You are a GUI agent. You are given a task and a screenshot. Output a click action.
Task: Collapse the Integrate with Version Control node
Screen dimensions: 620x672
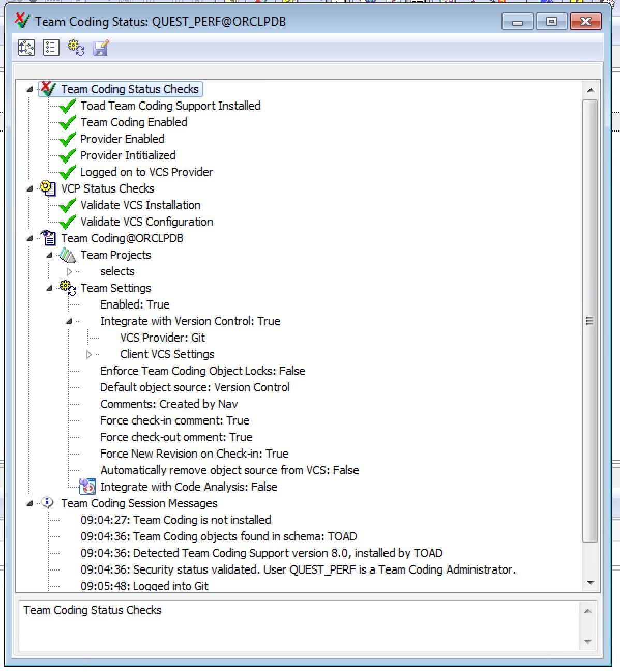[x=69, y=322]
